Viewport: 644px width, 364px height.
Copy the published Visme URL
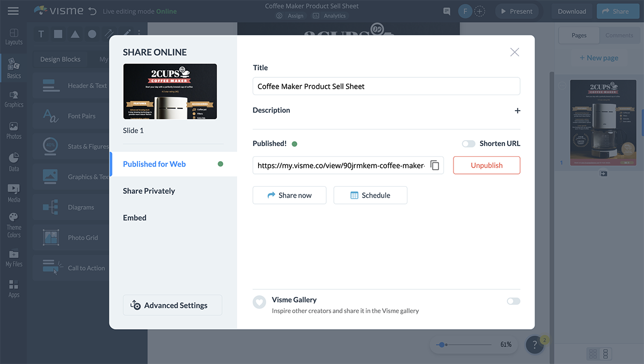tap(435, 165)
